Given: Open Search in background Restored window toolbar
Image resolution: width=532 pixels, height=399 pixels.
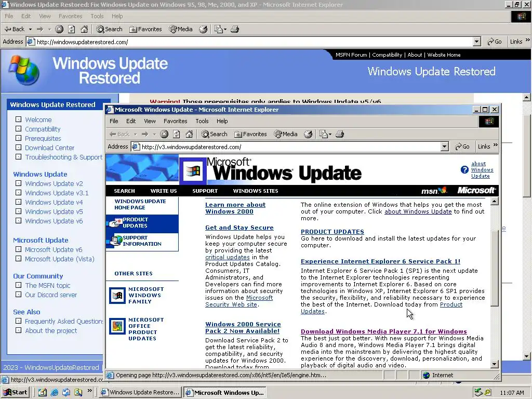Looking at the screenshot, I should pos(109,29).
